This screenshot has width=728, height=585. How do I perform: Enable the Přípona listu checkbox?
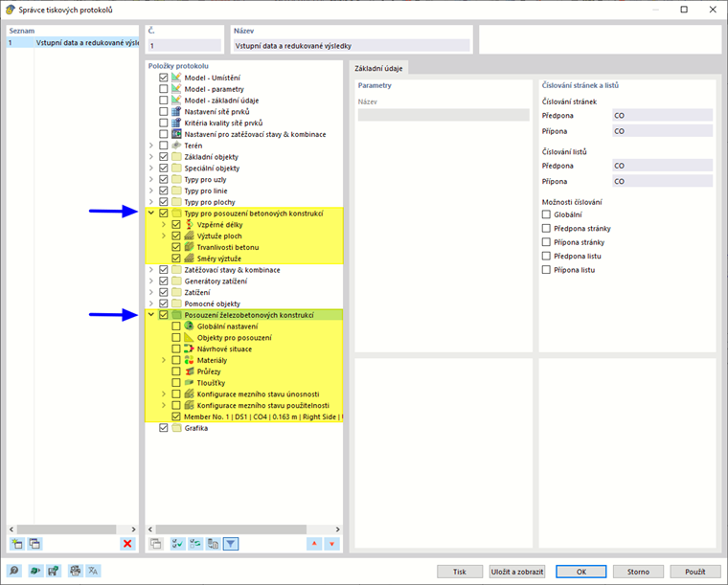click(546, 270)
